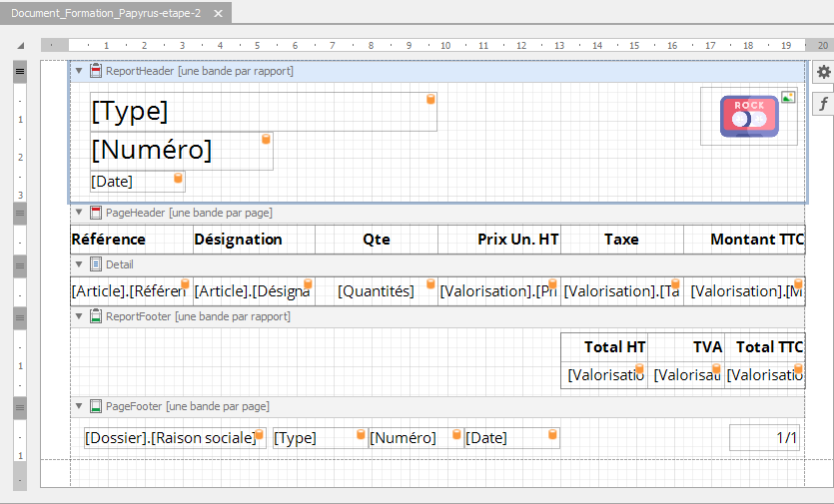834x504 pixels.
Task: Click the PageFooter band icon
Action: (x=96, y=406)
